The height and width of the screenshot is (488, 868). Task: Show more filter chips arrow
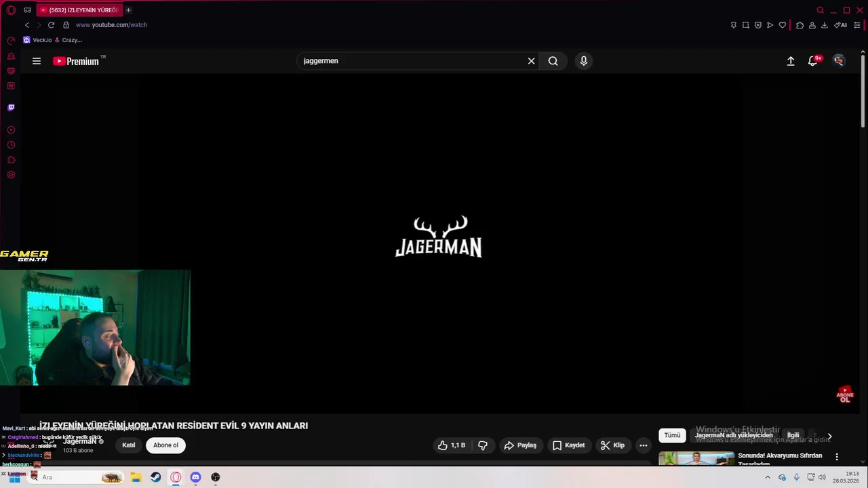tap(829, 436)
